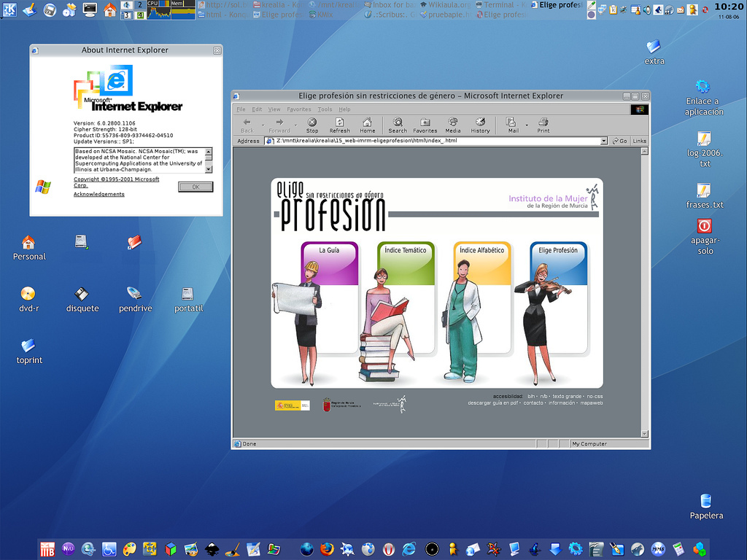This screenshot has height=560, width=747.
Task: Open the KDE K menu
Action: 9,9
